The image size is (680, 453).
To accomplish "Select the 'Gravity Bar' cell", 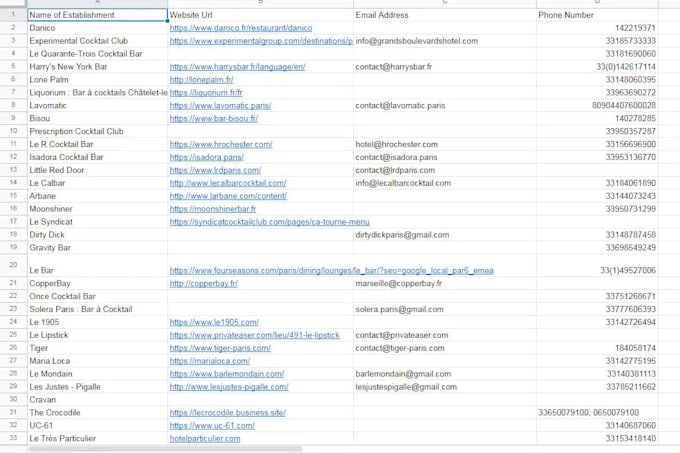I will click(98, 248).
